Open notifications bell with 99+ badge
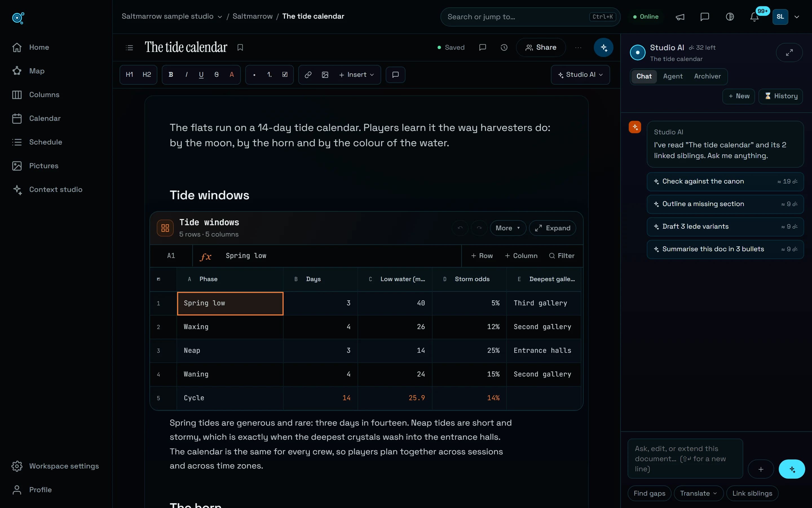The height and width of the screenshot is (508, 812). 754,17
